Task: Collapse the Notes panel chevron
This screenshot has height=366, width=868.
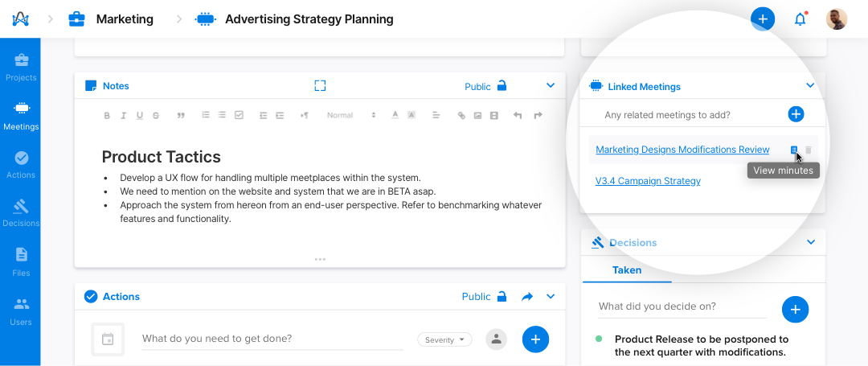Action: point(551,86)
